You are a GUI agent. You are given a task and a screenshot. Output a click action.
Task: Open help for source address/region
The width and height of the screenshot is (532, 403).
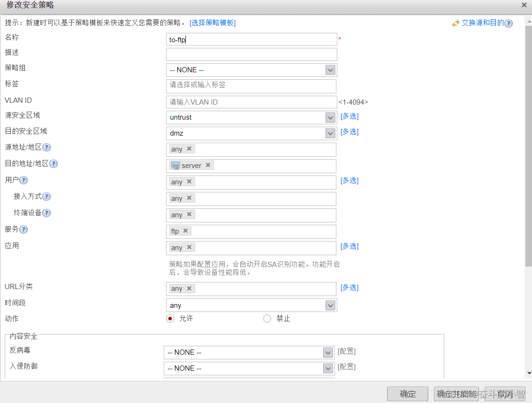pyautogui.click(x=46, y=147)
